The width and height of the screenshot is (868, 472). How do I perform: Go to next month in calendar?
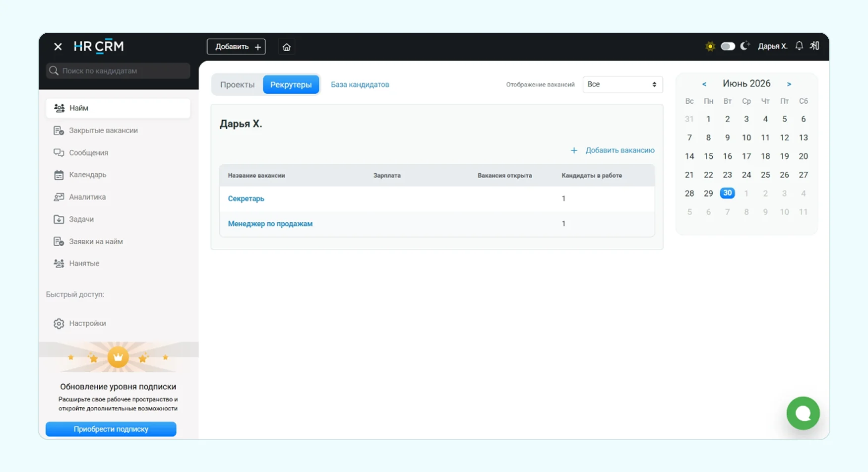tap(789, 84)
